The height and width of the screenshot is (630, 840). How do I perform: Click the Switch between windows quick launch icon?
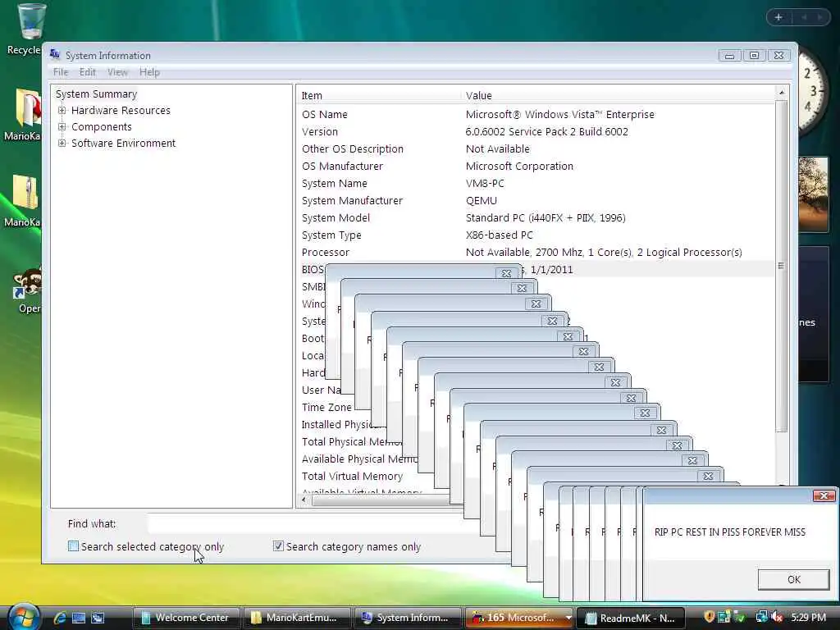point(97,618)
